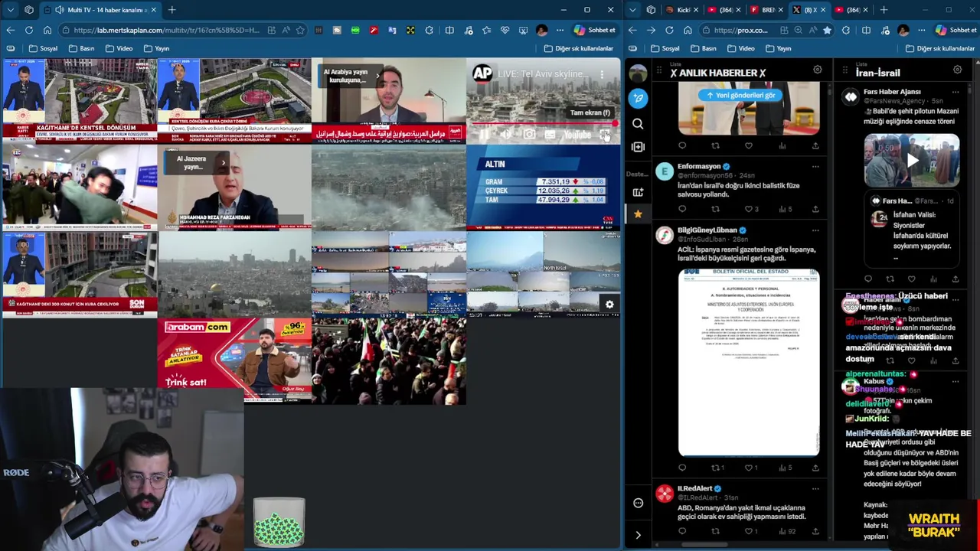Select the Al Arabiya stream tile
The height and width of the screenshot is (551, 980).
click(388, 101)
